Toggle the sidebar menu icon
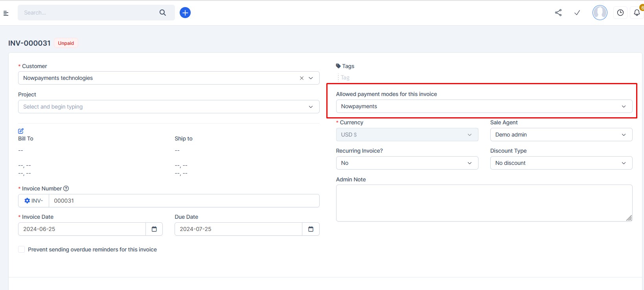This screenshot has width=644, height=290. click(6, 13)
